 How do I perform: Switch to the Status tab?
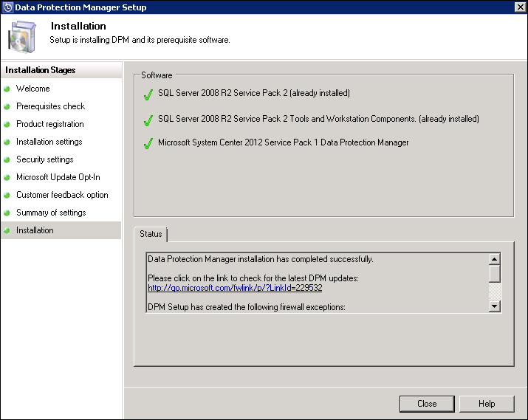click(x=151, y=234)
